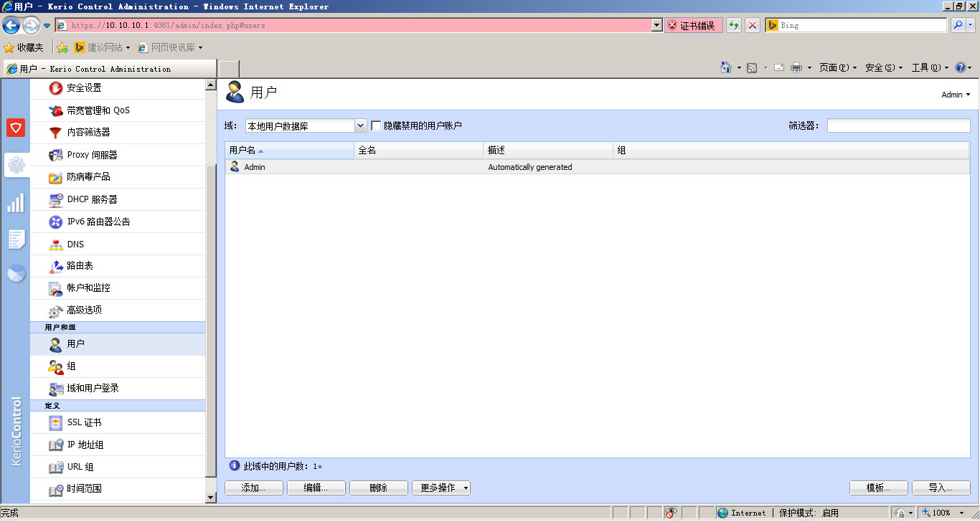The width and height of the screenshot is (980, 522).
Task: Click the stop loading X icon
Action: coord(753,26)
